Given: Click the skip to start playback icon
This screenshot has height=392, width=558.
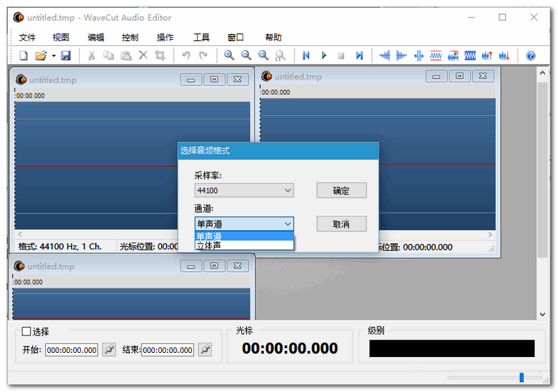Looking at the screenshot, I should (306, 55).
